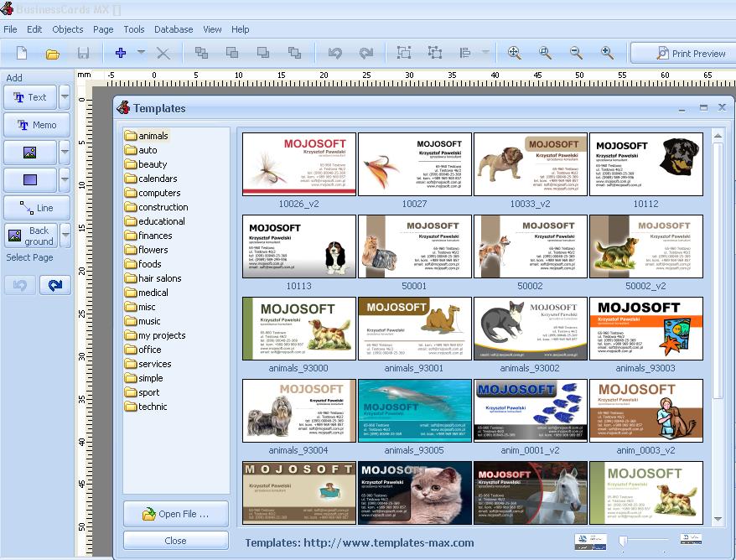Click the Align objects icon
The width and height of the screenshot is (736, 560).
(465, 53)
